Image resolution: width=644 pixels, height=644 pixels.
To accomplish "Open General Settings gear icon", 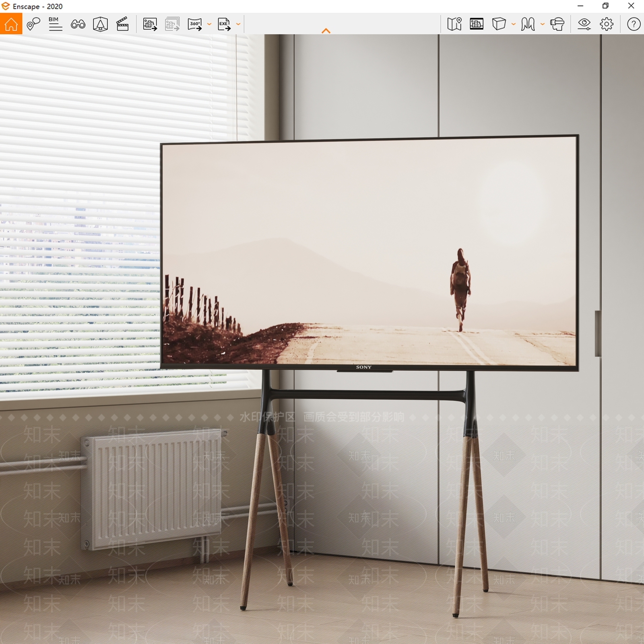I will tap(607, 24).
